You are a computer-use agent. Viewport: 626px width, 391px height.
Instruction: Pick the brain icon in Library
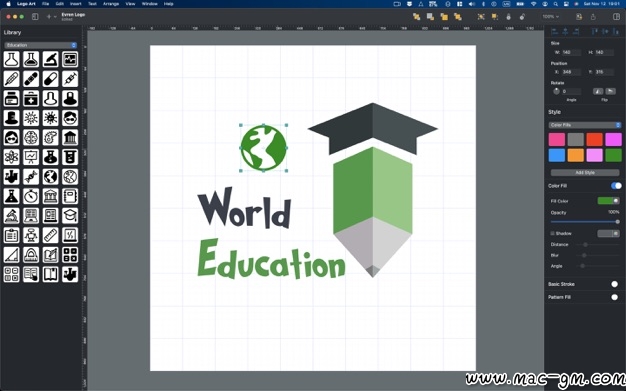31,138
